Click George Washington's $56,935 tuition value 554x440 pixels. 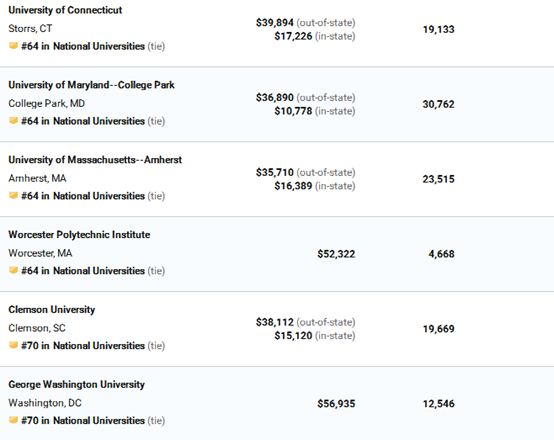coord(336,404)
